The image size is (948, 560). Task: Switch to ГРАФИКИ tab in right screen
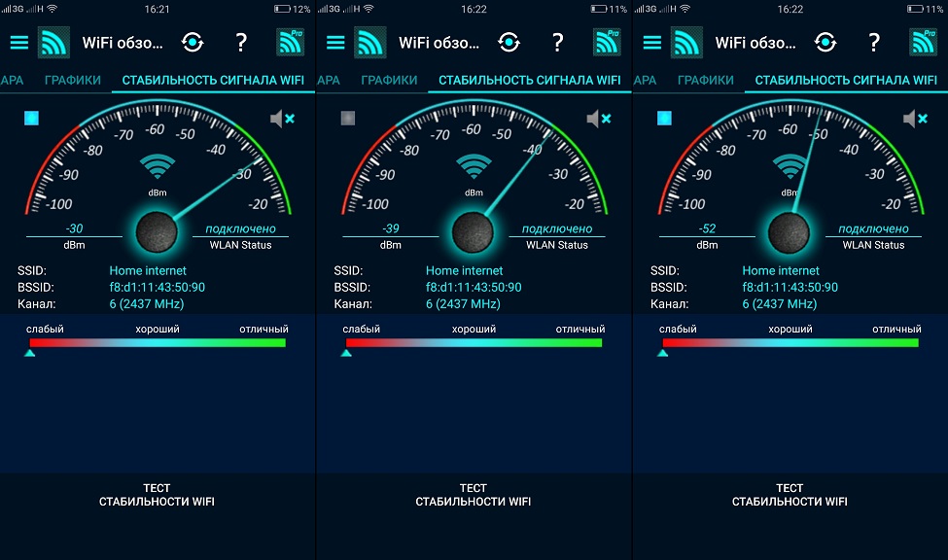pos(706,80)
